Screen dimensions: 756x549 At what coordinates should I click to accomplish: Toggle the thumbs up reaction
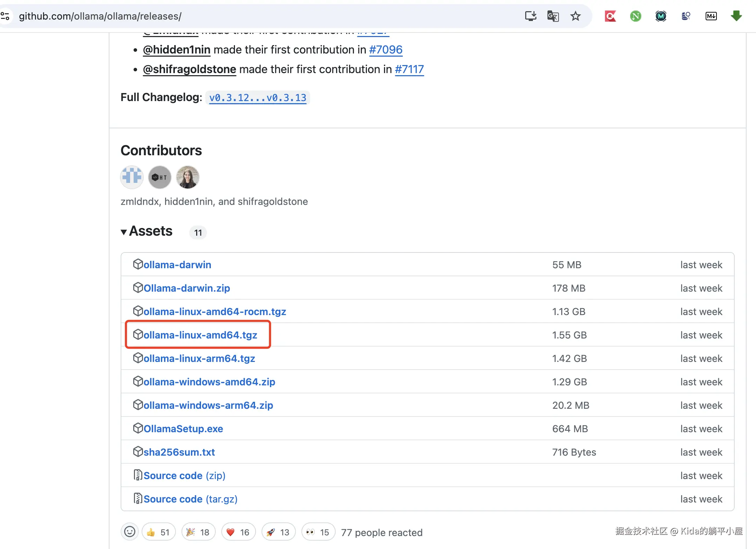(x=158, y=532)
